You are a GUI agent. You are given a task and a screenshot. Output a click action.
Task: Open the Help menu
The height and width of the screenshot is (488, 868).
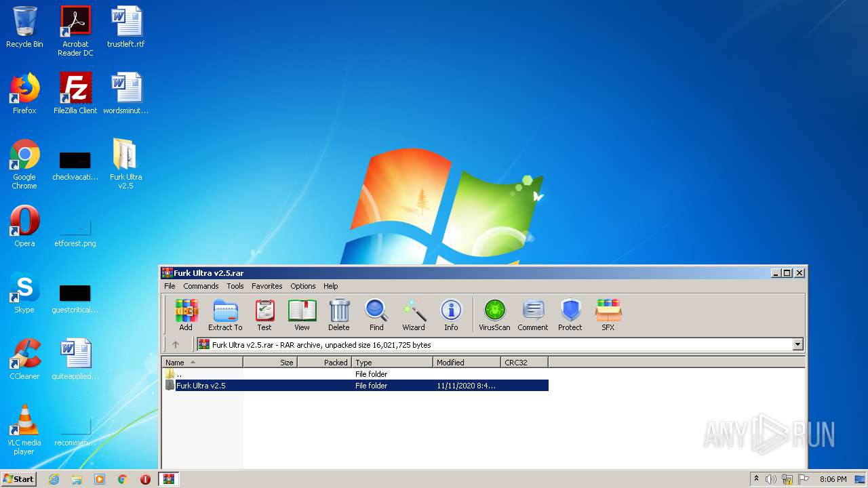coord(331,286)
